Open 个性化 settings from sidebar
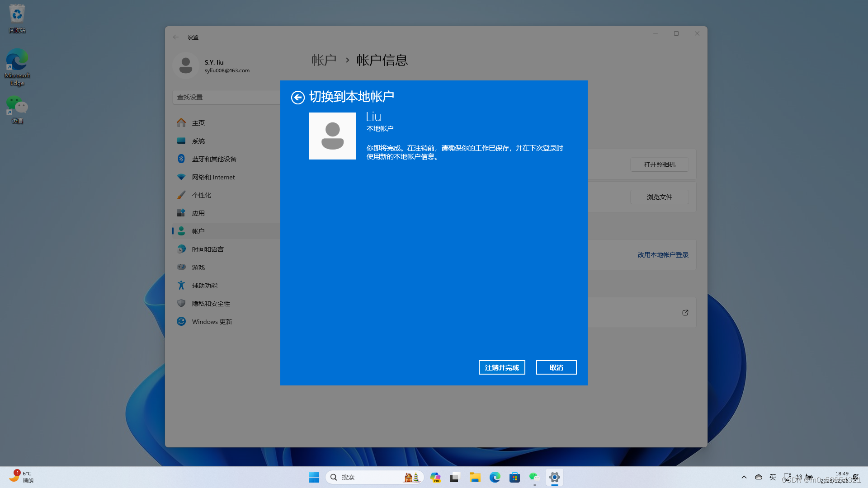 pyautogui.click(x=202, y=195)
